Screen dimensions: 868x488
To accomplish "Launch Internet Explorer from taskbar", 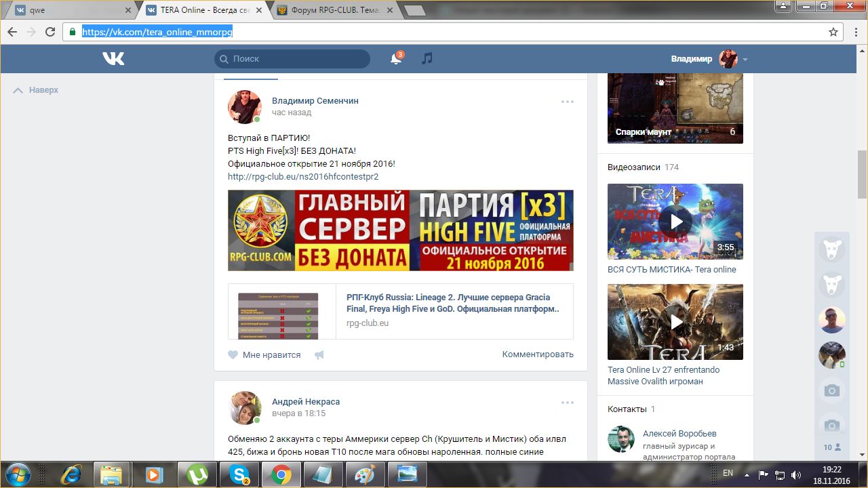I will (x=71, y=474).
